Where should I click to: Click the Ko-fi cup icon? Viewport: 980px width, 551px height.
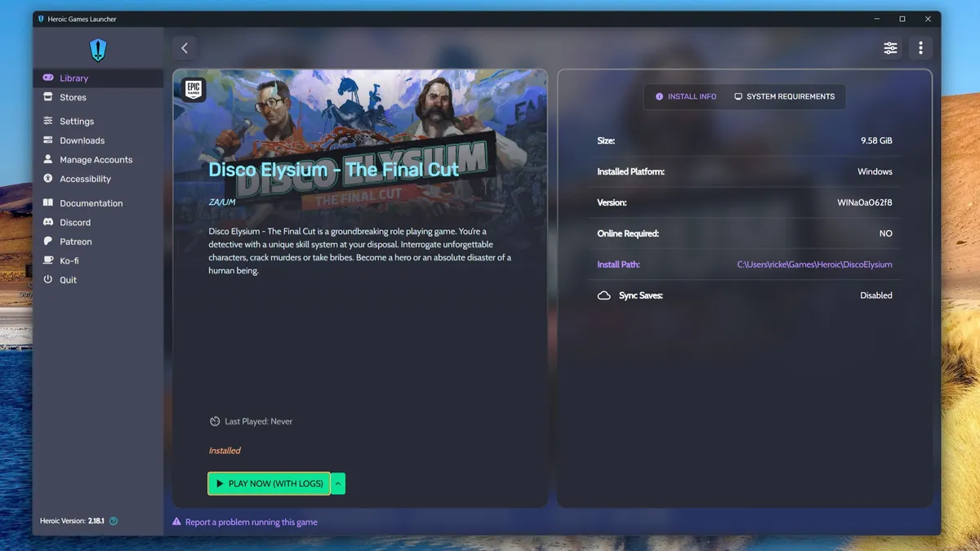tap(47, 260)
